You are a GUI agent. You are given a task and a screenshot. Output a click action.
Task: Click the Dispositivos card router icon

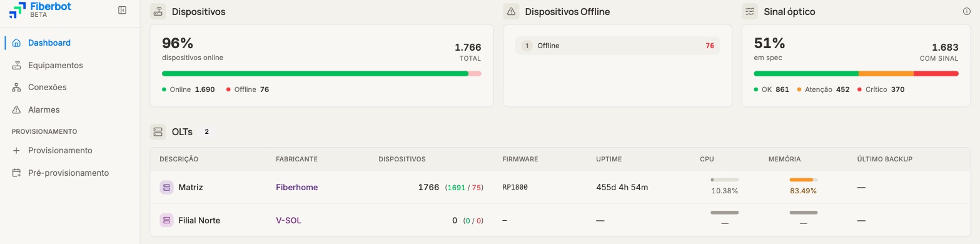pyautogui.click(x=158, y=11)
